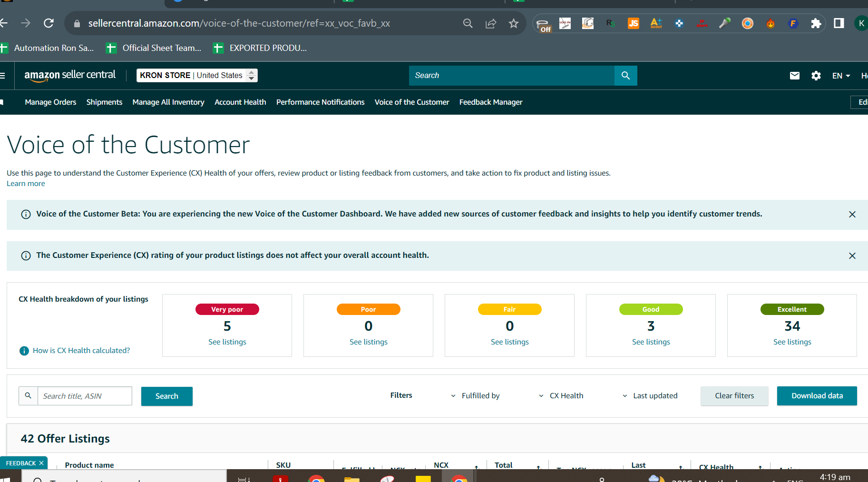This screenshot has height=482, width=868.
Task: Open Seller Central settings gear
Action: (x=816, y=76)
